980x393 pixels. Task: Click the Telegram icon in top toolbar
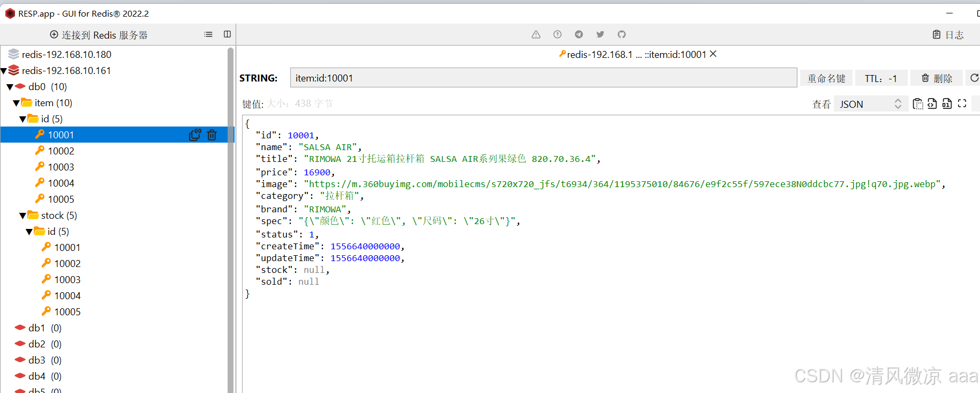coord(579,34)
